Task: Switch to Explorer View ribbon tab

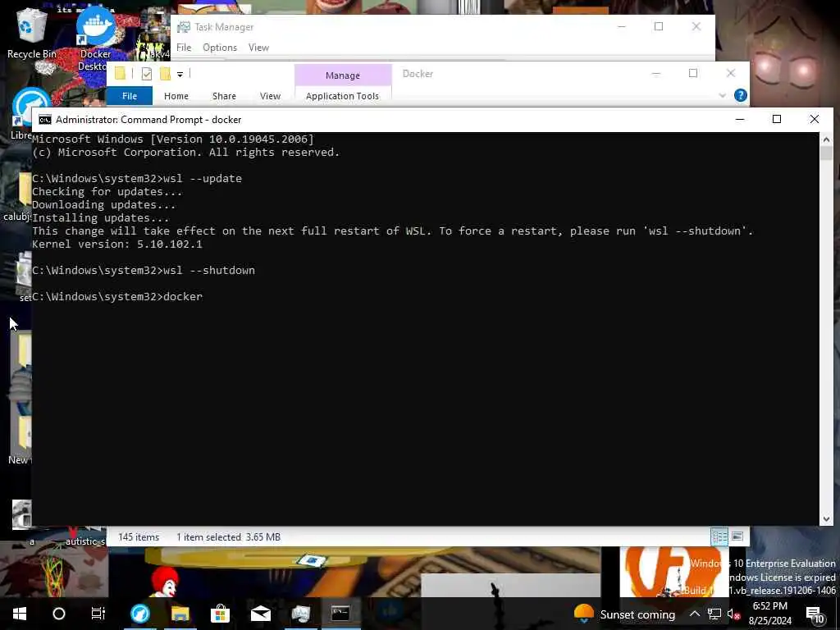Action: coord(270,96)
